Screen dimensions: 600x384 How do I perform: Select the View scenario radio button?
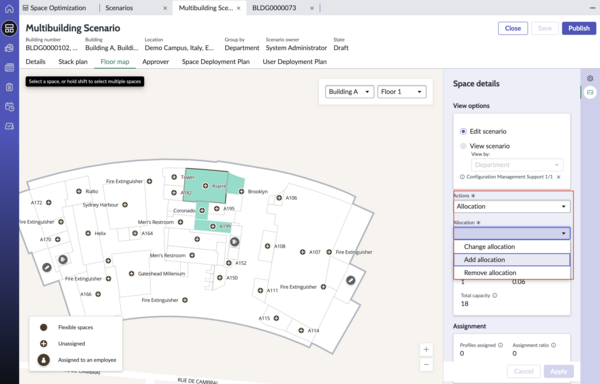[x=463, y=146]
